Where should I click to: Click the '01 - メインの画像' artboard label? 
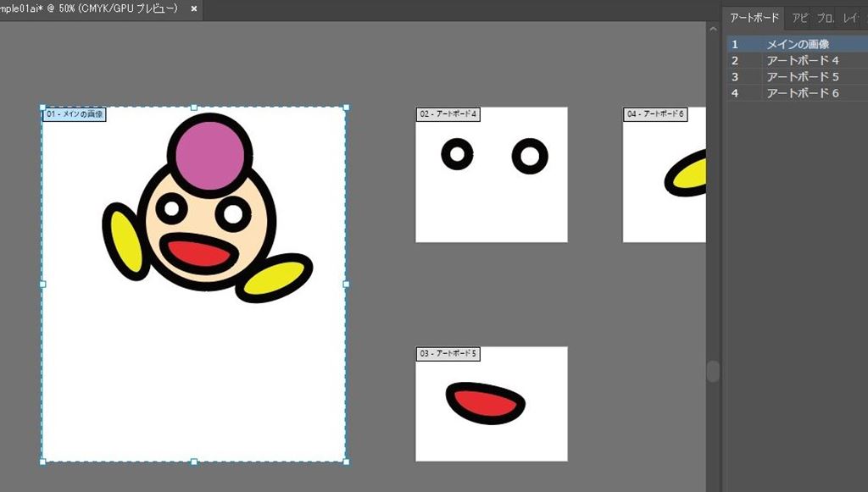(75, 114)
